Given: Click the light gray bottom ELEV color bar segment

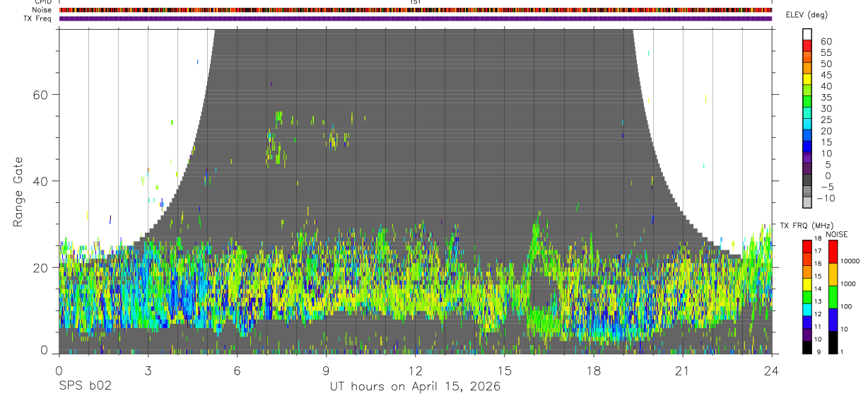Looking at the screenshot, I should pos(807,202).
